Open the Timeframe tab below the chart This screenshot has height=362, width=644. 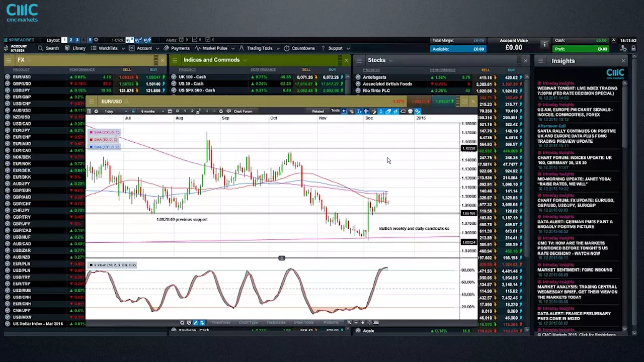click(221, 322)
